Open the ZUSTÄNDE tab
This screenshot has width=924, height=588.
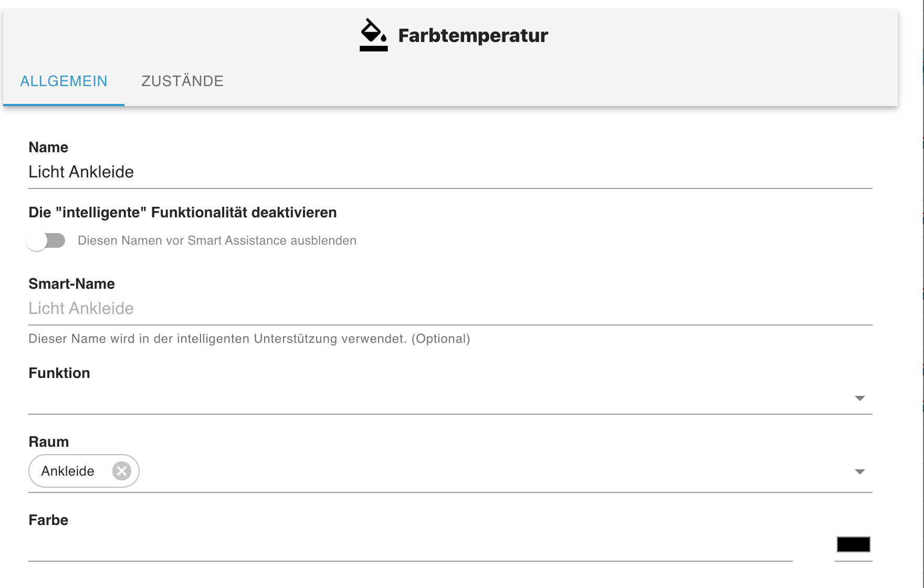point(182,81)
